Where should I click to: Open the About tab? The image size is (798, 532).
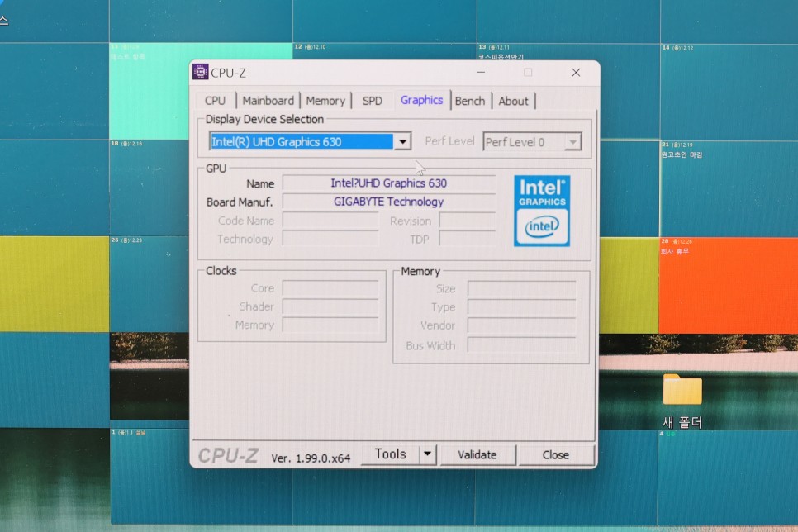pos(514,101)
